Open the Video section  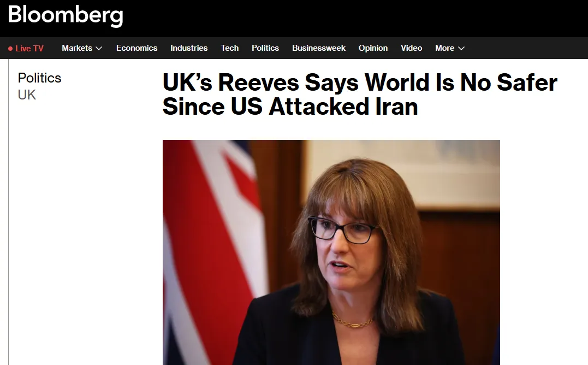(411, 48)
